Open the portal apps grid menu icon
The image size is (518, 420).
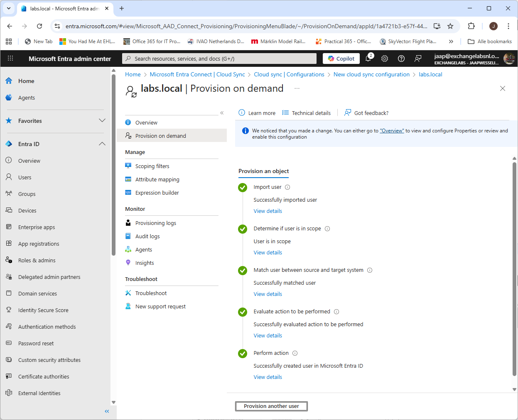(x=10, y=59)
